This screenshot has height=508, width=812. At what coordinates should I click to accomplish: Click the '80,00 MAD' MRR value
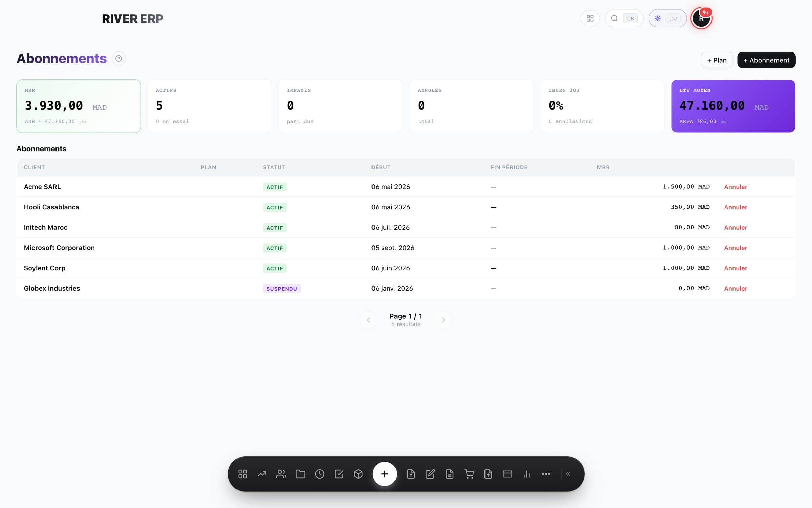tap(692, 227)
